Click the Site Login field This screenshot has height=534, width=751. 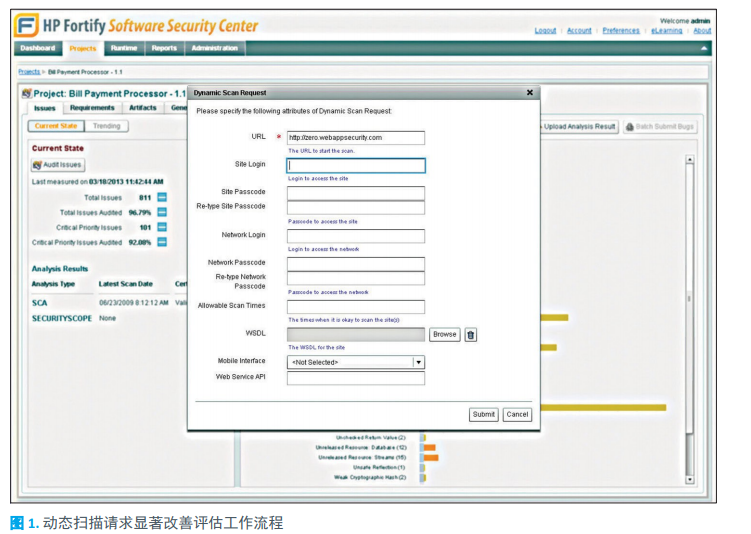355,165
